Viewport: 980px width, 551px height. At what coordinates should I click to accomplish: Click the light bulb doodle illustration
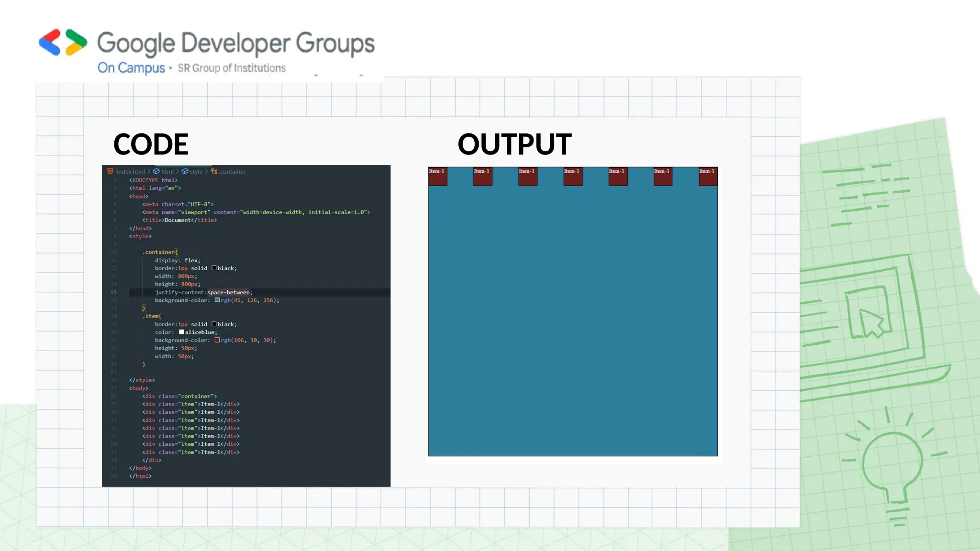[x=892, y=465]
